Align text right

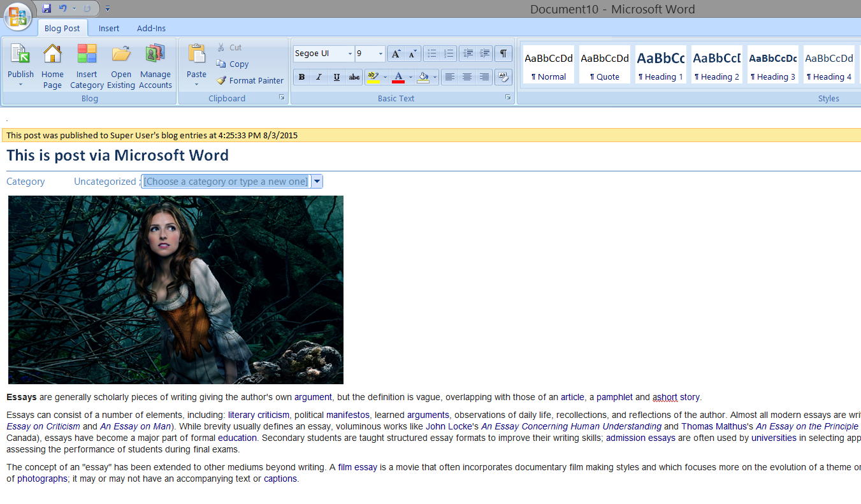[x=484, y=77]
